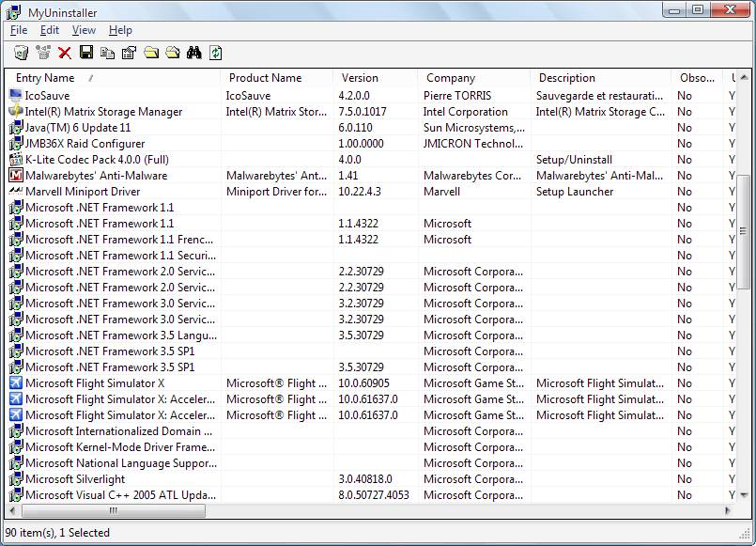This screenshot has width=756, height=546.
Task: Select 'Microsoft .NET Framework 1.1 Securi...' entry
Action: coord(120,256)
